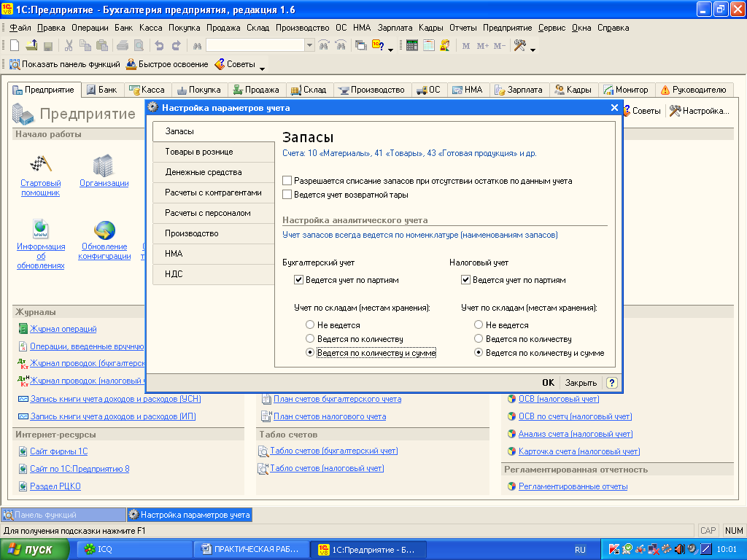Toggle Ведется учет возвратной тары checkbox
The width and height of the screenshot is (747, 560).
[x=287, y=194]
